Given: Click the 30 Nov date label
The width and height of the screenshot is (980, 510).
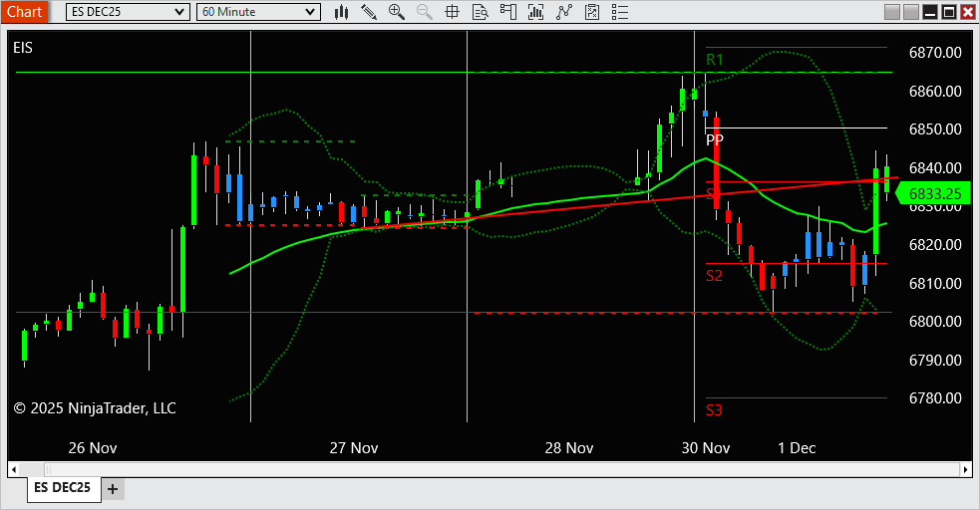Looking at the screenshot, I should point(706,448).
